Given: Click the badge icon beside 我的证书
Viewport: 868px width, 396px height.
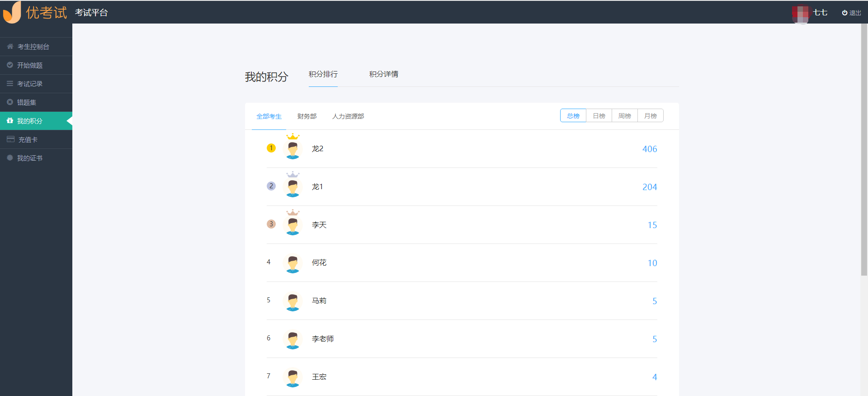Looking at the screenshot, I should 10,158.
